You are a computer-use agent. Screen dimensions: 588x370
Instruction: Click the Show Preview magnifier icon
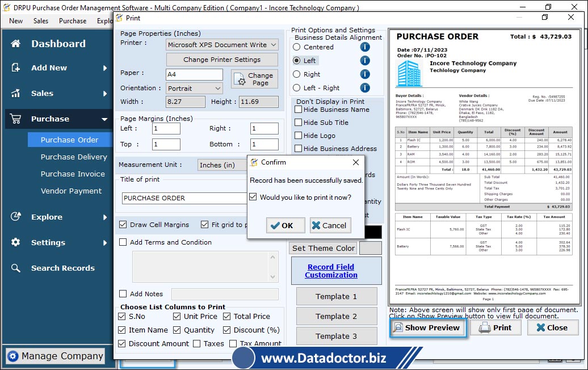pyautogui.click(x=397, y=327)
